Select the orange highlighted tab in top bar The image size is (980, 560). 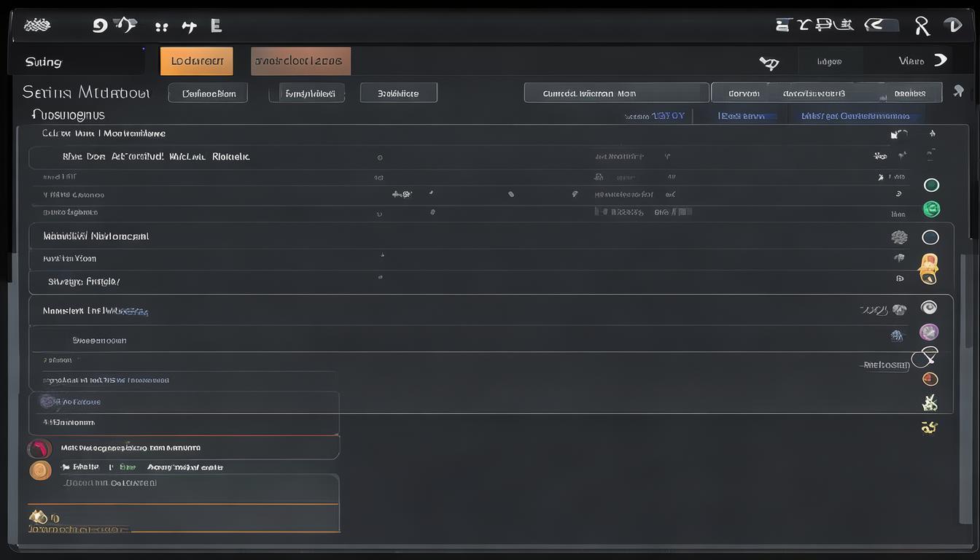tap(197, 61)
